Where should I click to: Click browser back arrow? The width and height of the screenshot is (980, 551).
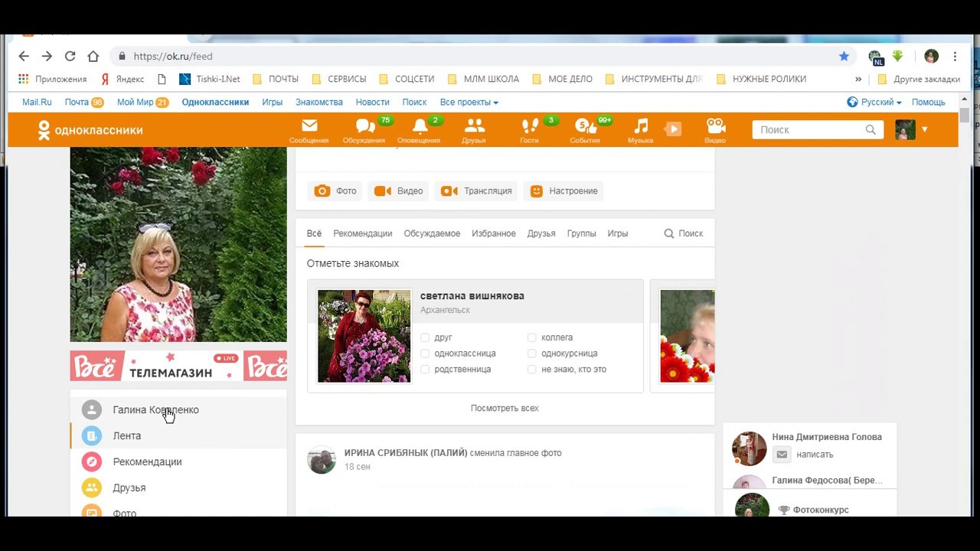pyautogui.click(x=24, y=56)
